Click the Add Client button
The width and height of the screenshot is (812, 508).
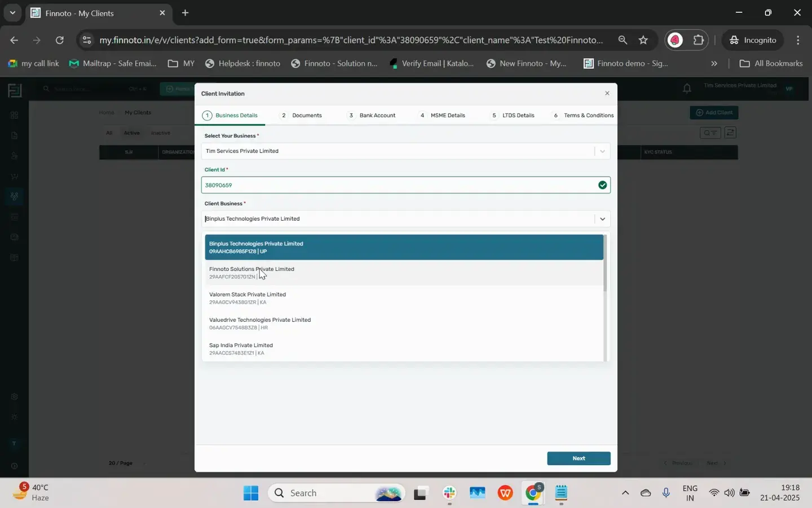(714, 112)
